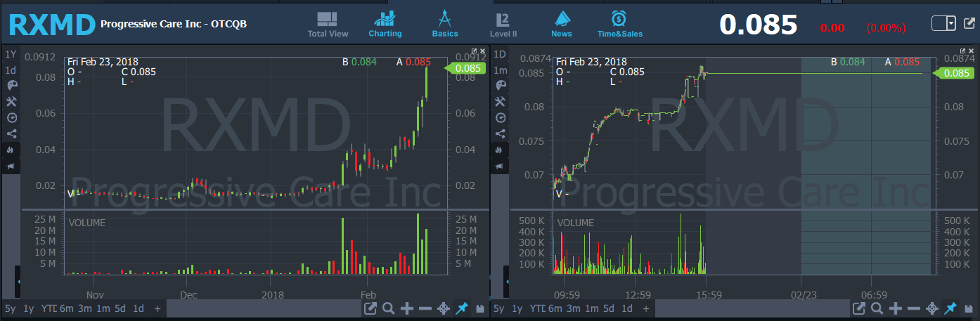This screenshot has width=980, height=321.
Task: Open color palette in left chart sidebar
Action: pyautogui.click(x=11, y=85)
